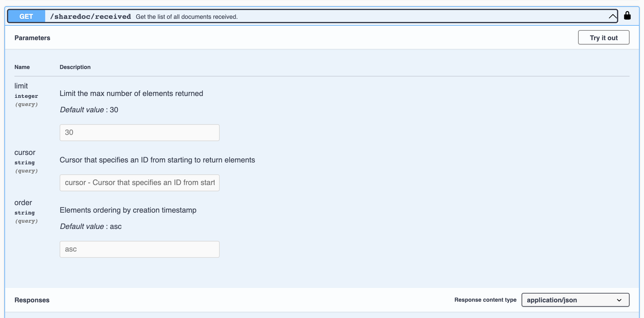Click the endpoint summary about documents received
Screen dimensions: 644x318
(186, 17)
